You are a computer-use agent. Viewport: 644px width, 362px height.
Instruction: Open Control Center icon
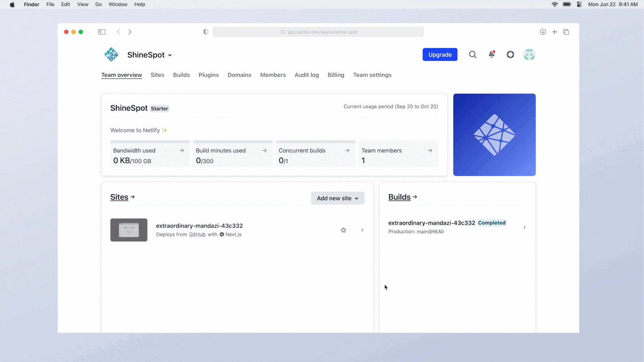point(580,4)
